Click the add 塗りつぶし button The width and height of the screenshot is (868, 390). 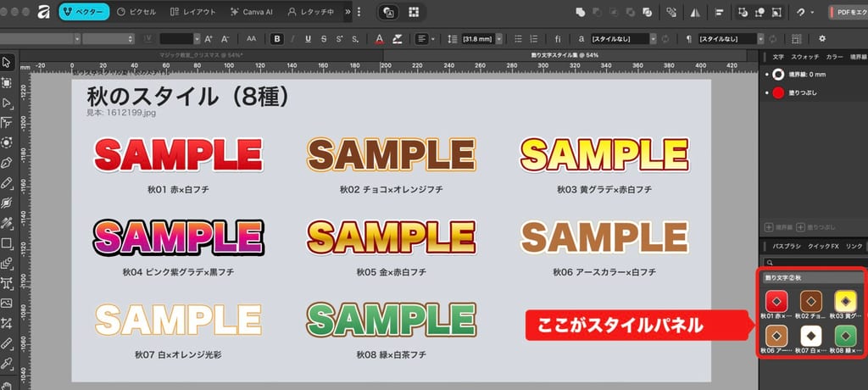pyautogui.click(x=816, y=227)
